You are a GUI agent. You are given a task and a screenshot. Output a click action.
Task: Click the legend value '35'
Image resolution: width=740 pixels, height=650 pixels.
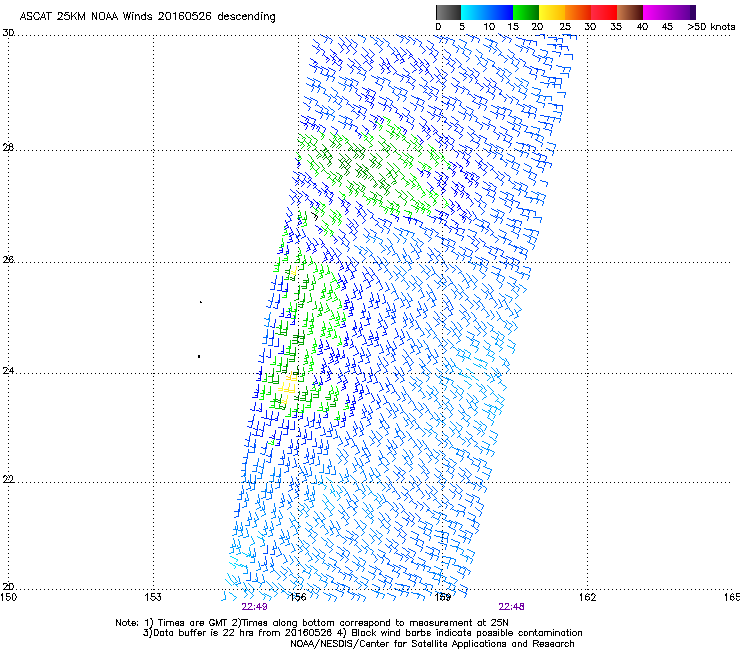pyautogui.click(x=616, y=27)
